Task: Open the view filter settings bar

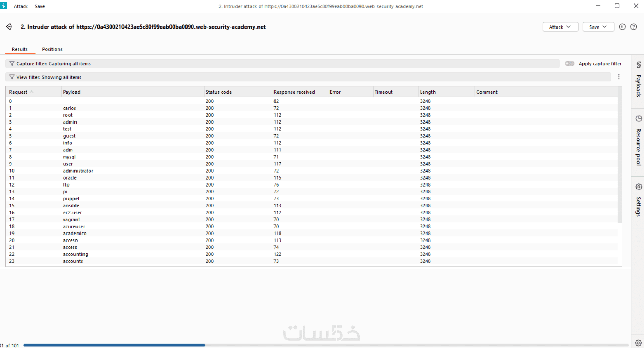Action: [x=308, y=77]
